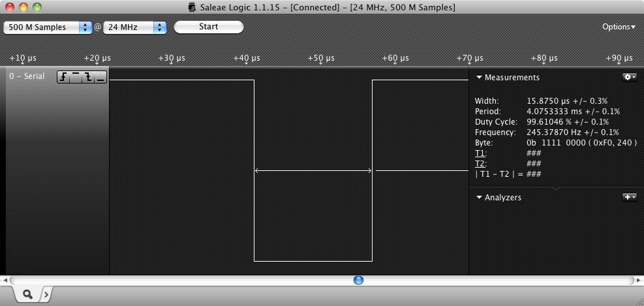
Task: Click the +90 µs time marker
Action: pos(619,58)
